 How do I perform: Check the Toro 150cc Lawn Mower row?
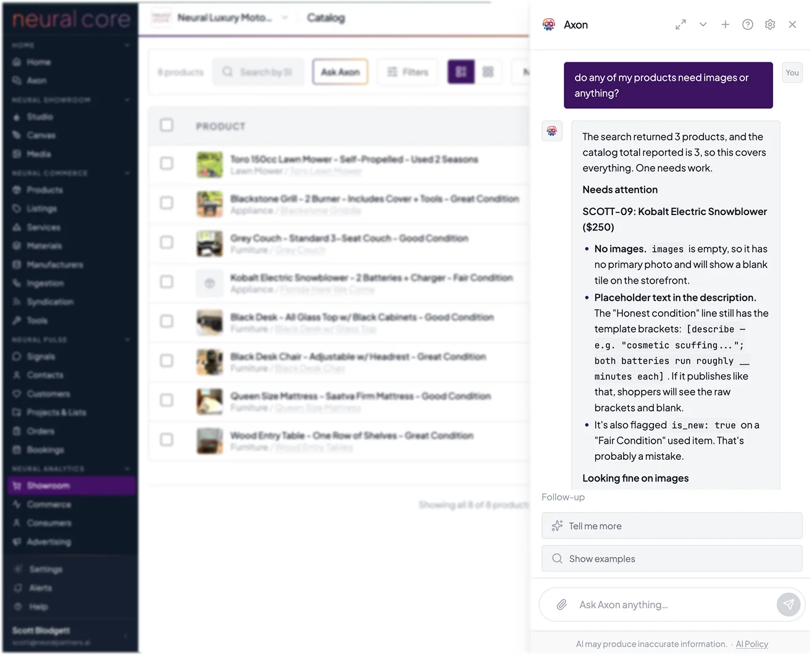click(167, 163)
